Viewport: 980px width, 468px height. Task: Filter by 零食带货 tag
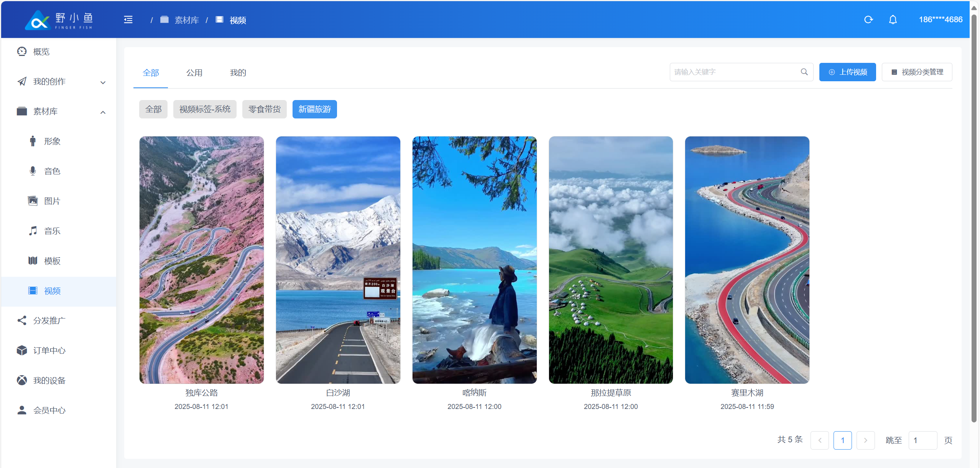[264, 110]
